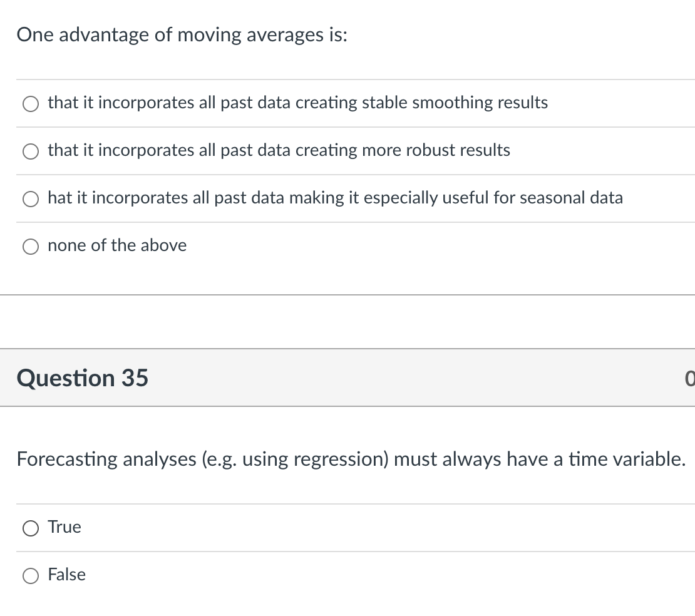The width and height of the screenshot is (695, 616).
Task: Select the 'none of the above' radio button
Action: click(x=30, y=246)
